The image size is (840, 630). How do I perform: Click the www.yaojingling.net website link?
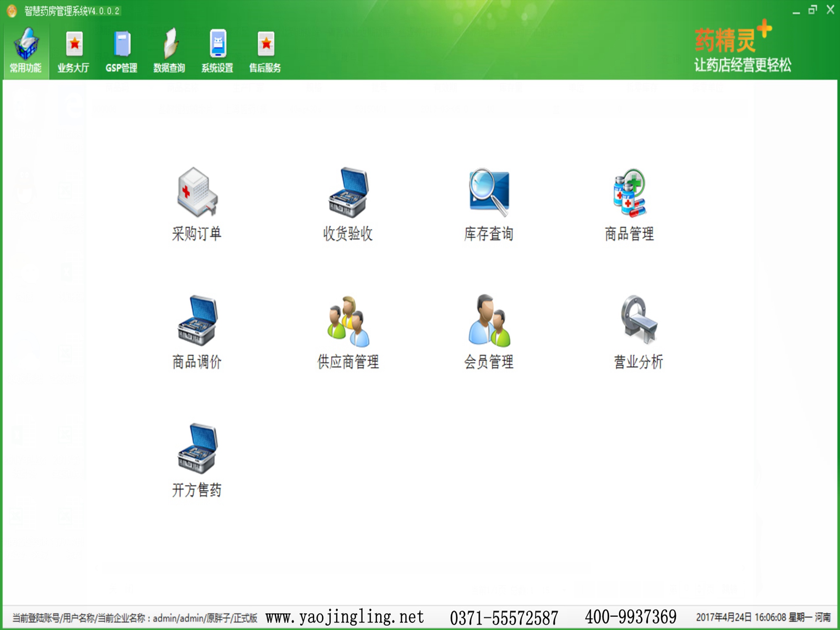pos(344,617)
